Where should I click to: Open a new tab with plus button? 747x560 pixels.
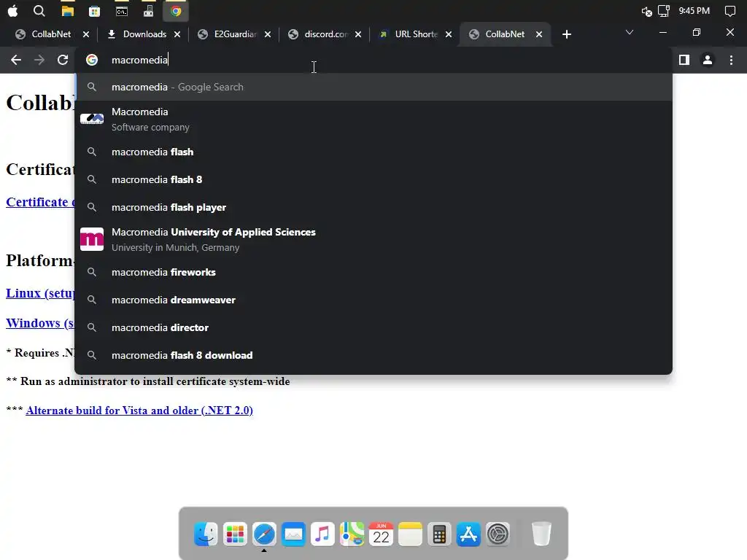pos(566,34)
